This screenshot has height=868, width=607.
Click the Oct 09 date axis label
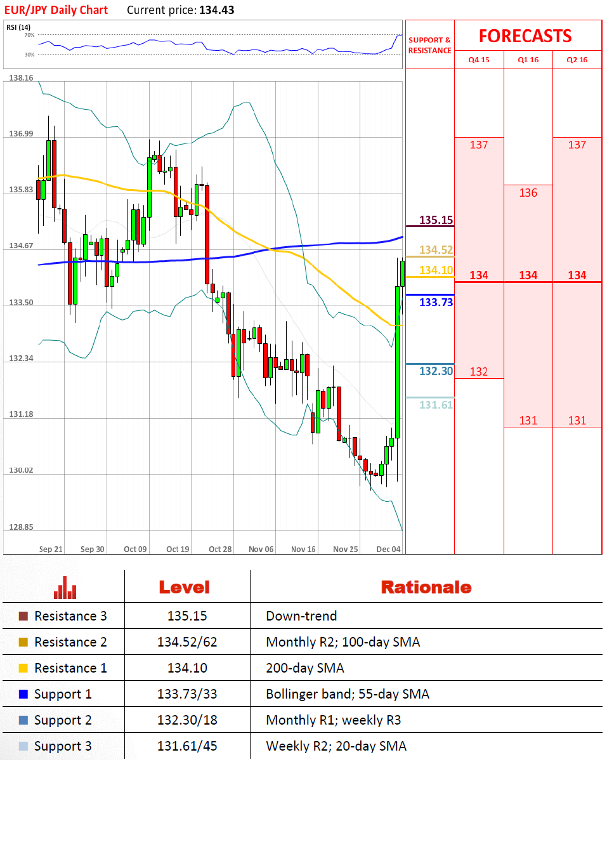click(x=135, y=549)
